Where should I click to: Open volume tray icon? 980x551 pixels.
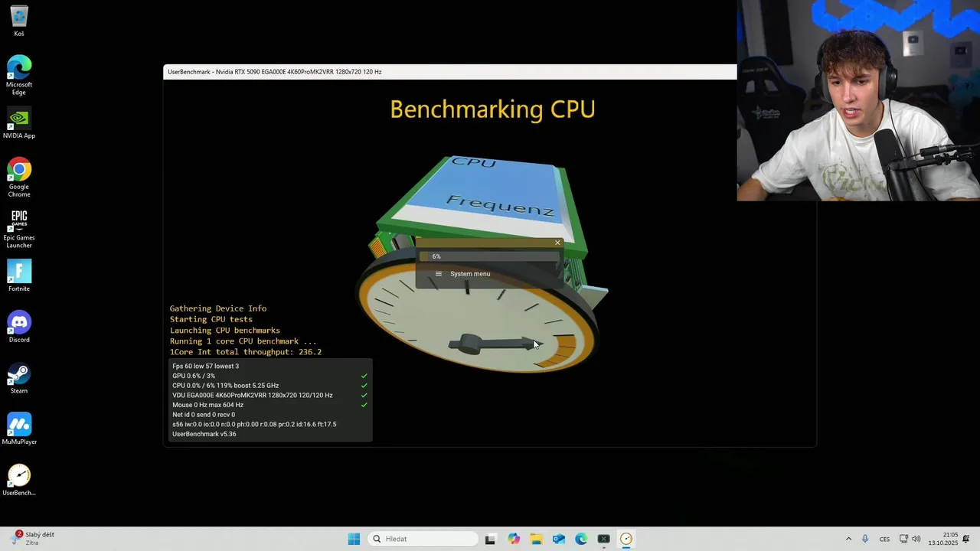tap(916, 539)
